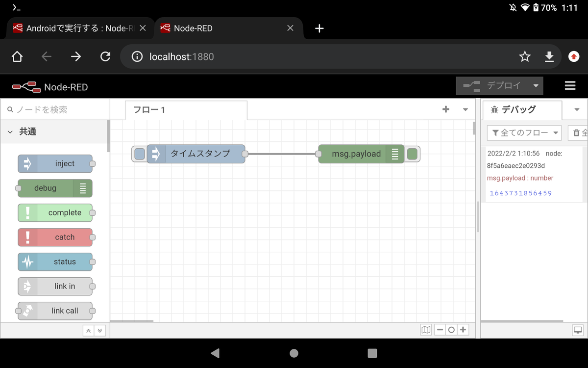Click the msg.payload node input port
588x368 pixels.
pyautogui.click(x=318, y=154)
